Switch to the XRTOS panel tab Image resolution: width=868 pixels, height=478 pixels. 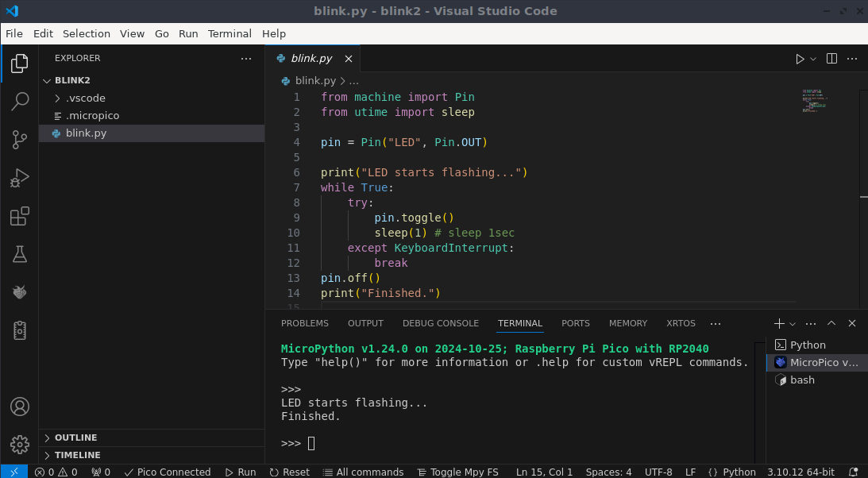click(x=681, y=324)
